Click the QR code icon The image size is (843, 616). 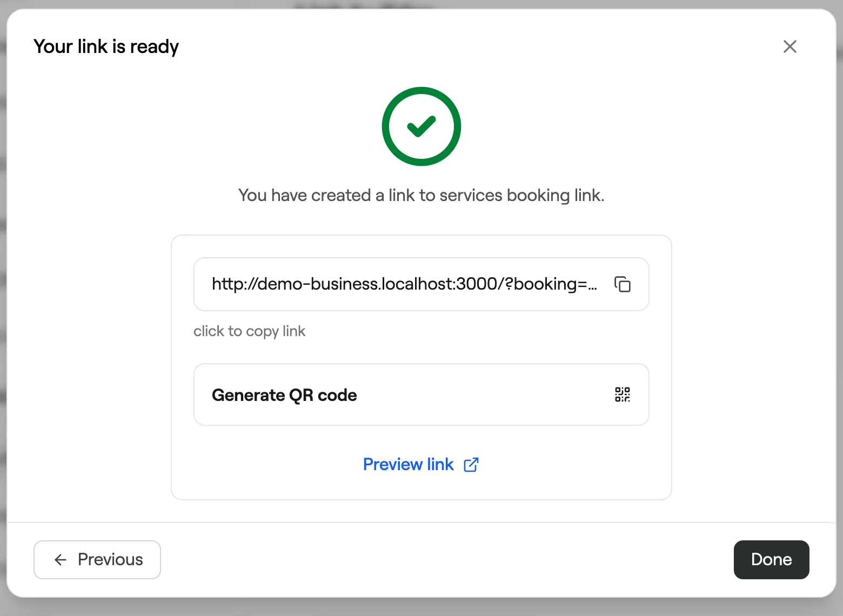pyautogui.click(x=623, y=394)
